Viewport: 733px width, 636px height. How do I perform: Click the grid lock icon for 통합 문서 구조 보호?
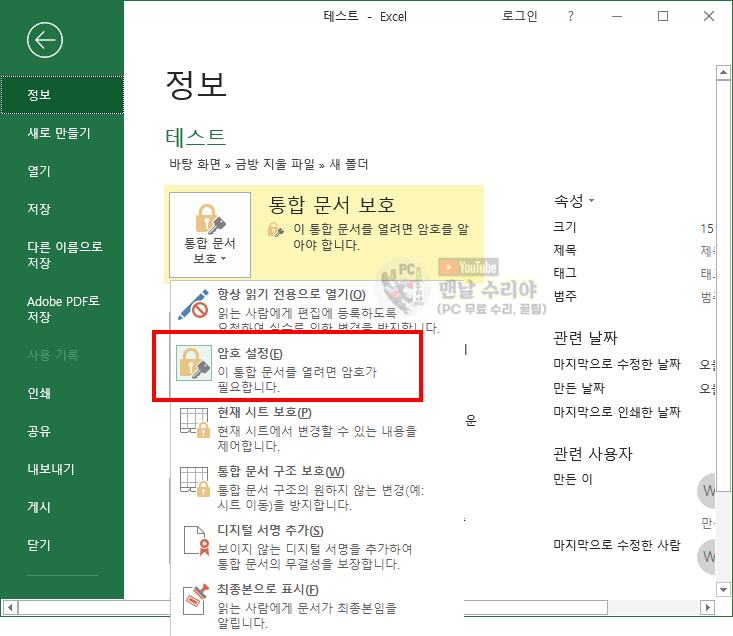(194, 482)
